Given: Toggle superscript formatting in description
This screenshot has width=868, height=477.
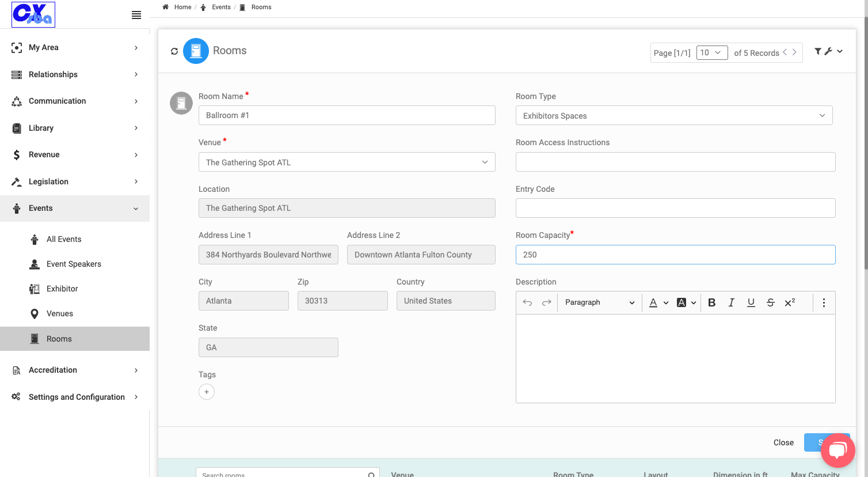Looking at the screenshot, I should pyautogui.click(x=790, y=302).
